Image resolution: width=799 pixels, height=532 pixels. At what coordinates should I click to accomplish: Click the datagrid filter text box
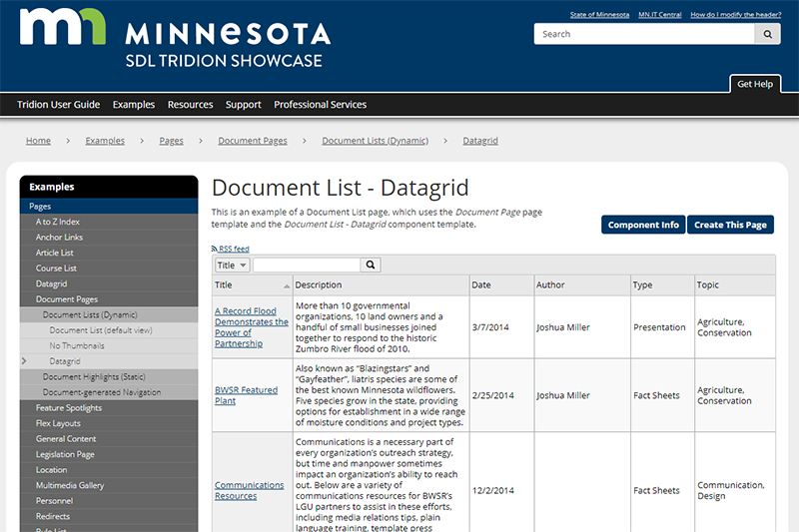306,266
